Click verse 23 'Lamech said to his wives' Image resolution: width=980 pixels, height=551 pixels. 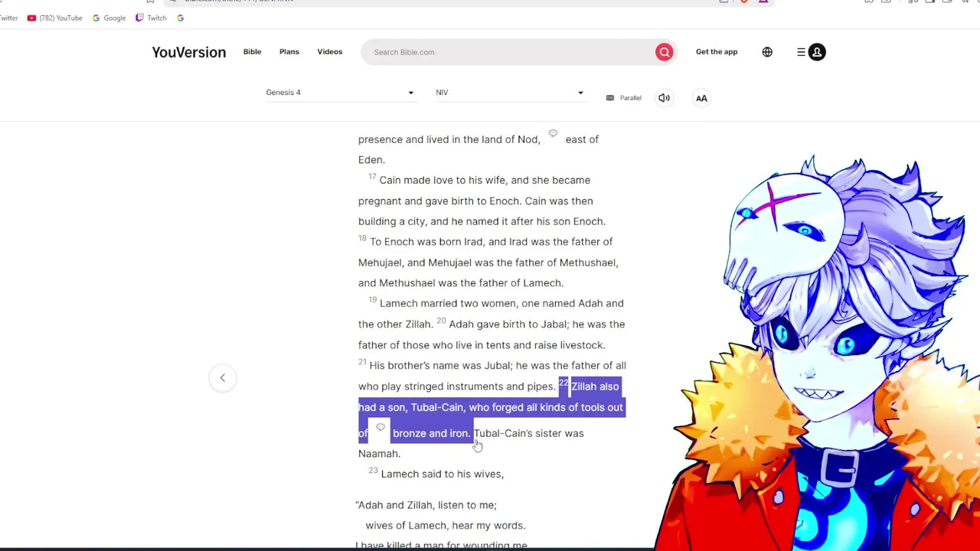pyautogui.click(x=443, y=474)
